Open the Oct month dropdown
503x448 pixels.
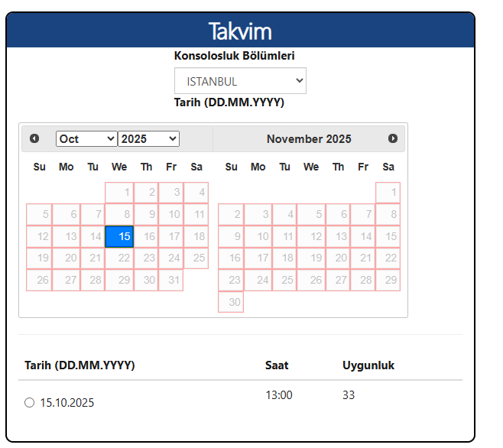click(86, 139)
